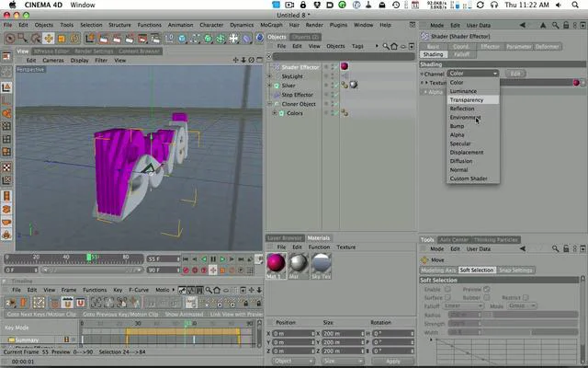588x368 pixels.
Task: Select the Scale tool in top toolbar
Action: 62,39
